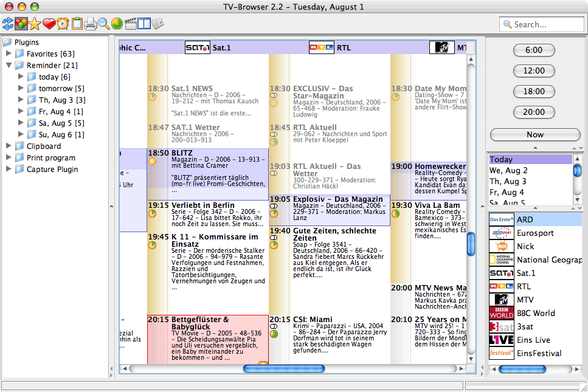Image resolution: width=588 pixels, height=392 pixels.
Task: Click the green pie chart toolbar icon
Action: (117, 24)
